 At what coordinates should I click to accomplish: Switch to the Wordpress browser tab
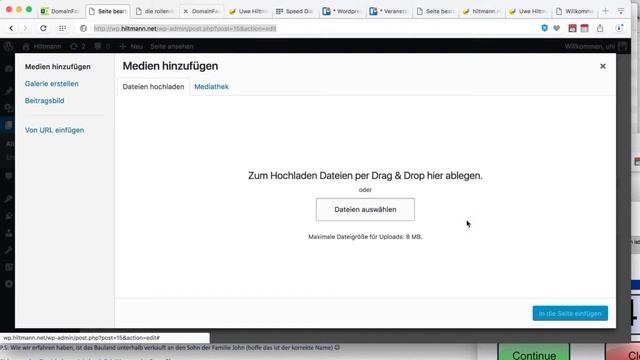coord(342,11)
